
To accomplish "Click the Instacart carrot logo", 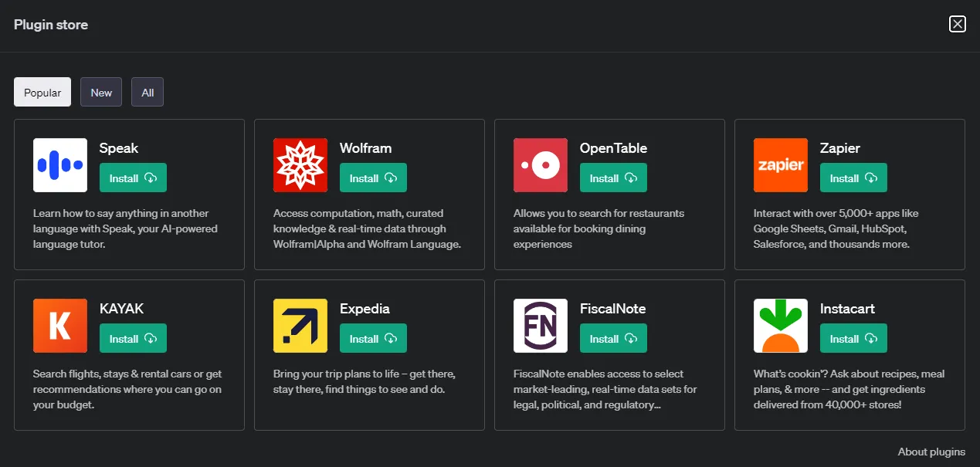I will click(781, 326).
